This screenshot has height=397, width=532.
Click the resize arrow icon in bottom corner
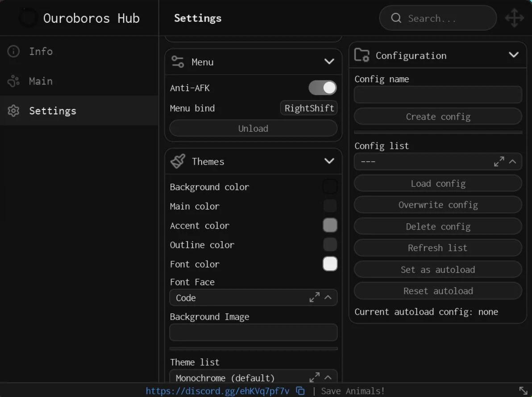pos(523,391)
